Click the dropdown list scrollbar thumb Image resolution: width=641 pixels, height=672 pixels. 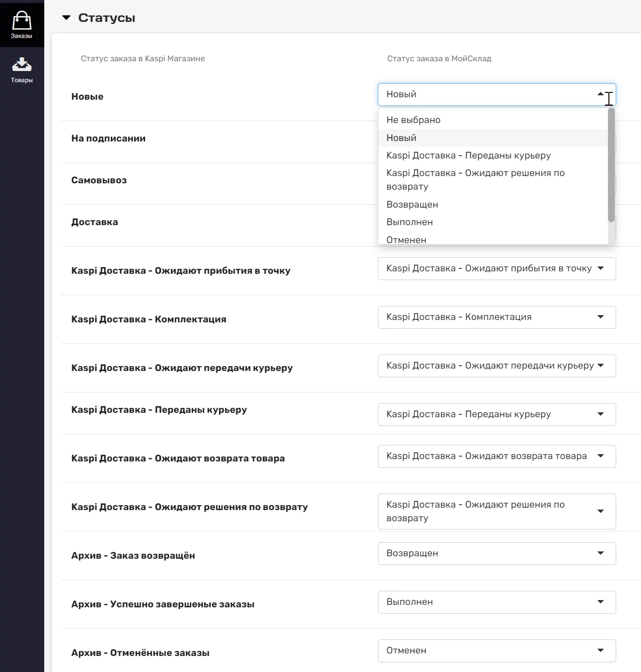(611, 165)
